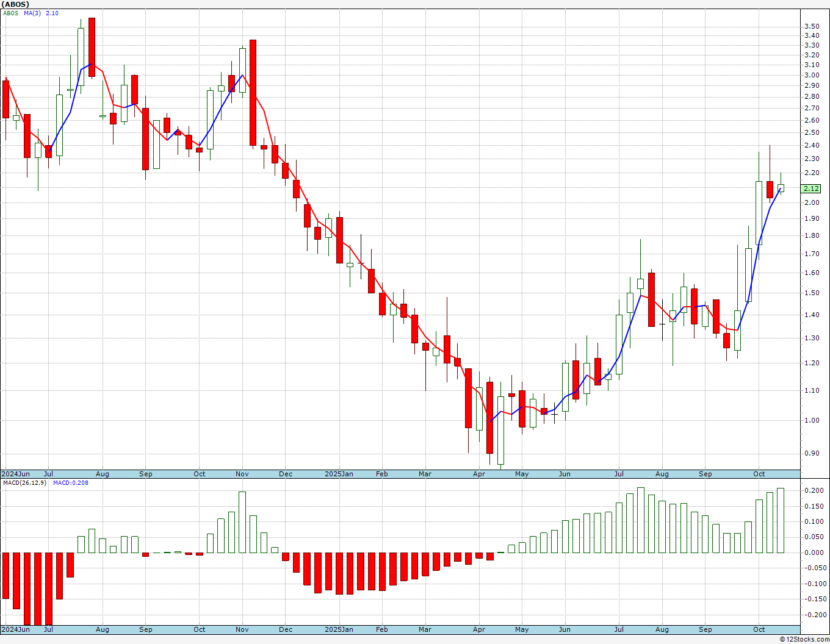This screenshot has height=644, width=830.
Task: Select the 0.100 MACD axis label
Action: point(814,521)
